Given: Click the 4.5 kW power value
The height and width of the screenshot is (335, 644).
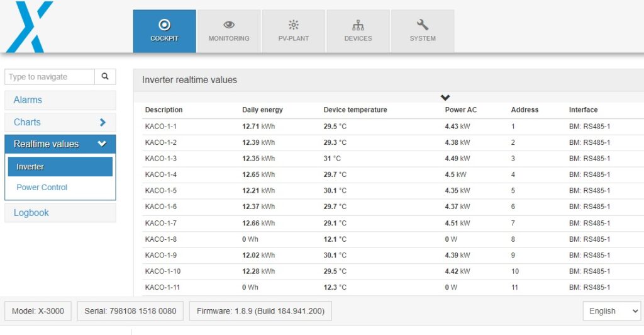Looking at the screenshot, I should (455, 174).
